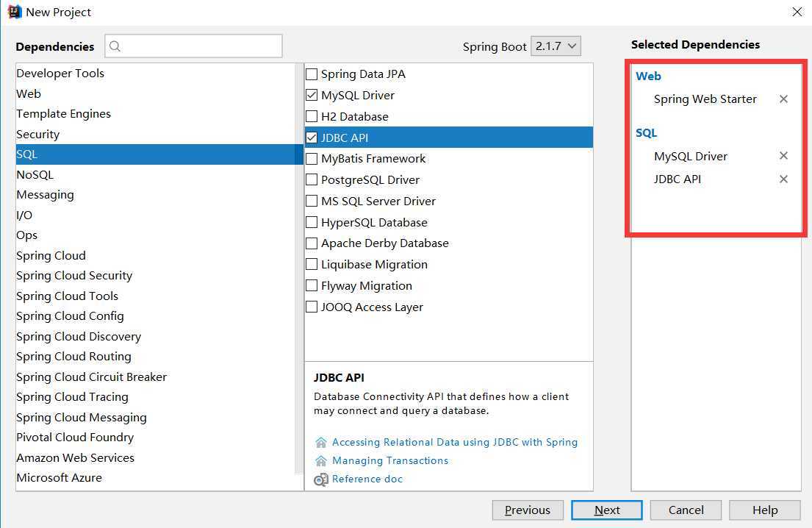Select the Security category

155,134
